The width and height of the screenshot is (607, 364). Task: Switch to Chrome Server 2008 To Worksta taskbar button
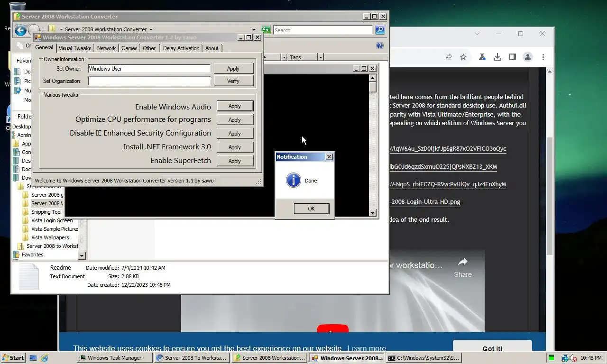pos(192,358)
